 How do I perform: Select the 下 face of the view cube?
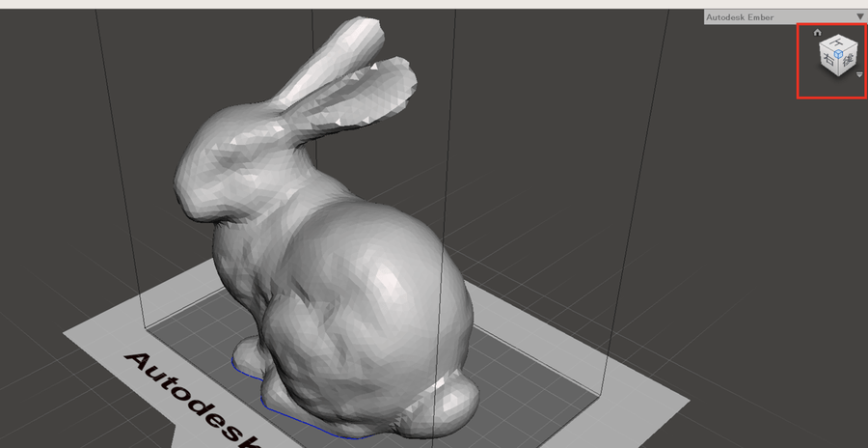click(x=839, y=42)
